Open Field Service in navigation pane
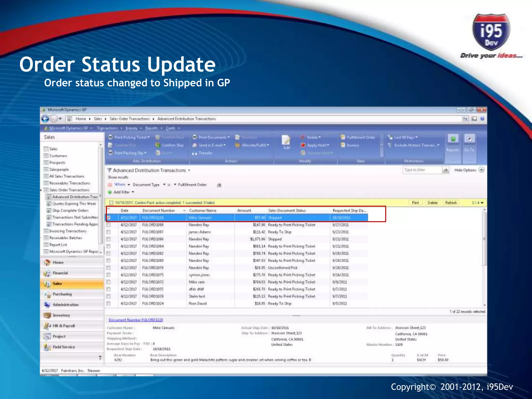This screenshot has width=532, height=399. [x=72, y=347]
